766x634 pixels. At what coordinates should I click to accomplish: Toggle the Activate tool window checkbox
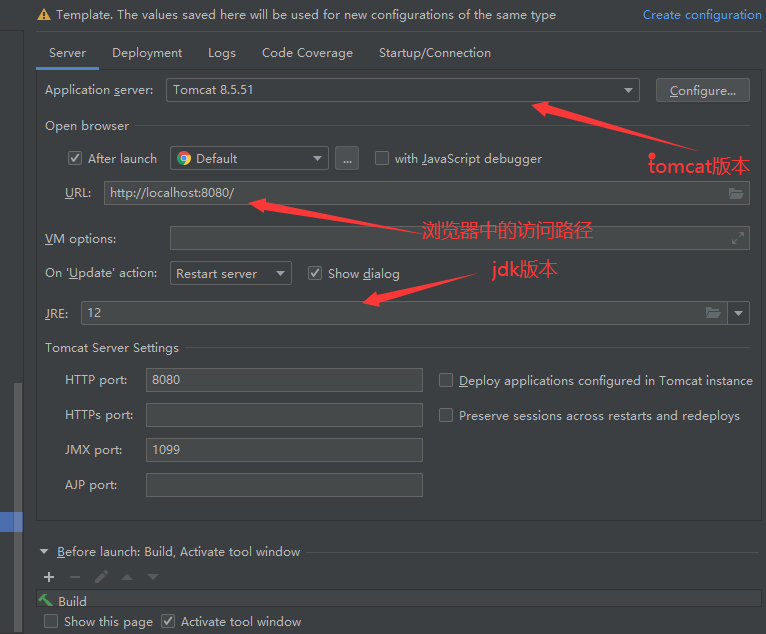click(168, 621)
